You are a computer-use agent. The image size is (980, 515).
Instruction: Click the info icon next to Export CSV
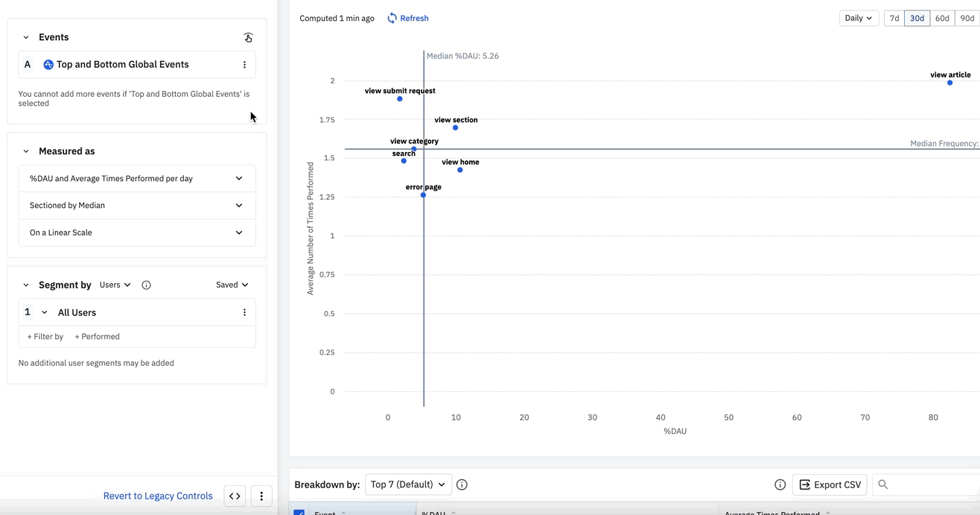pos(780,484)
